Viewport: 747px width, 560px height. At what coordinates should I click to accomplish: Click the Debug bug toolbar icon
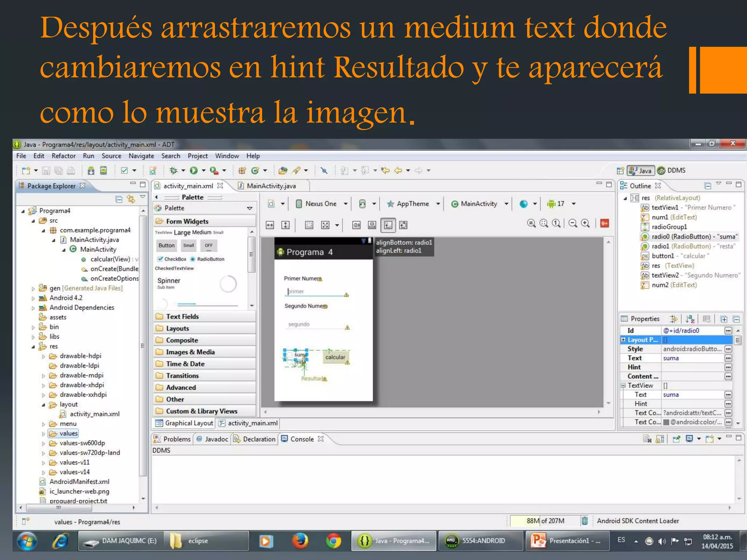(174, 170)
